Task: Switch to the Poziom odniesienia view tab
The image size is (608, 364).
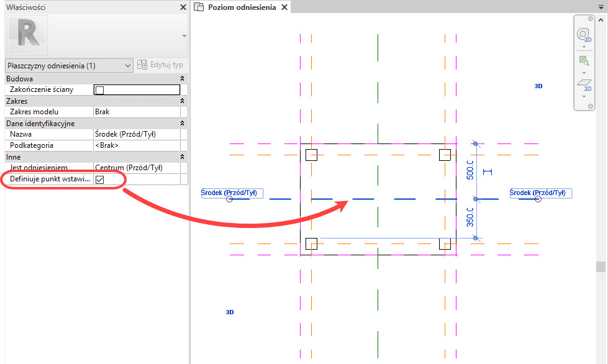Action: (242, 7)
